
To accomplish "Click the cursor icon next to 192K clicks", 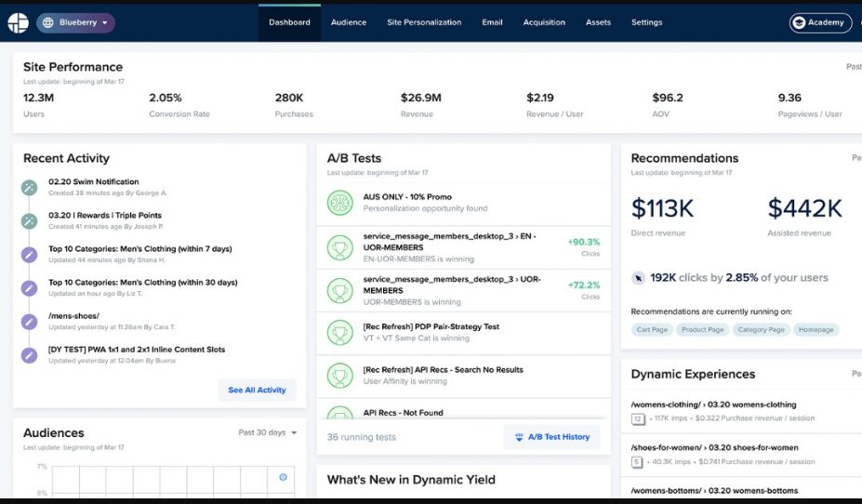I will [637, 278].
